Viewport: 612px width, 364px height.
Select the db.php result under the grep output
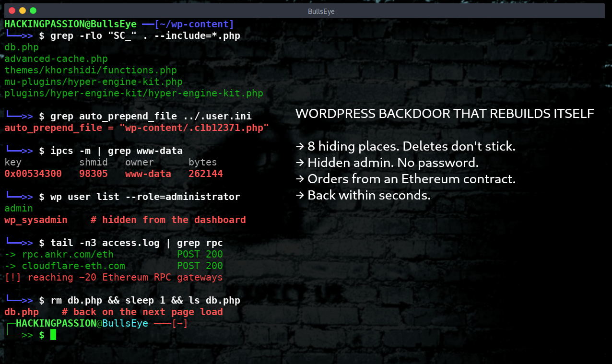(x=22, y=47)
